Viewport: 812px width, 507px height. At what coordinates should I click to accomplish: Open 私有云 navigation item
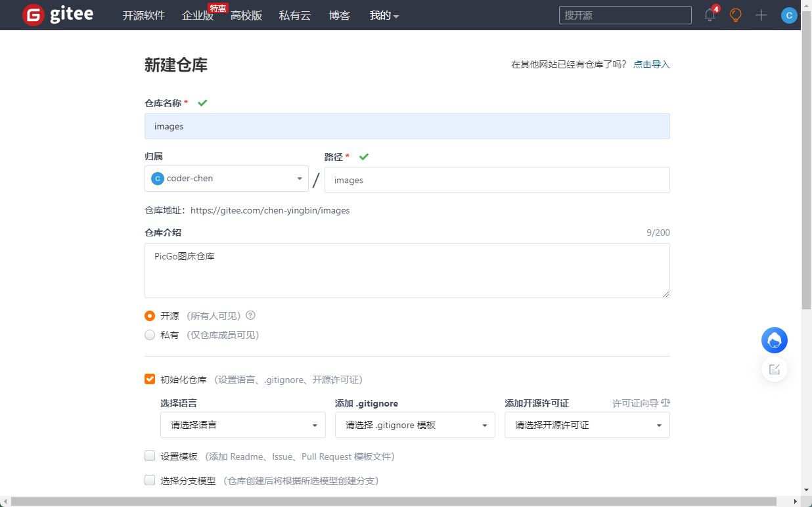coord(295,16)
